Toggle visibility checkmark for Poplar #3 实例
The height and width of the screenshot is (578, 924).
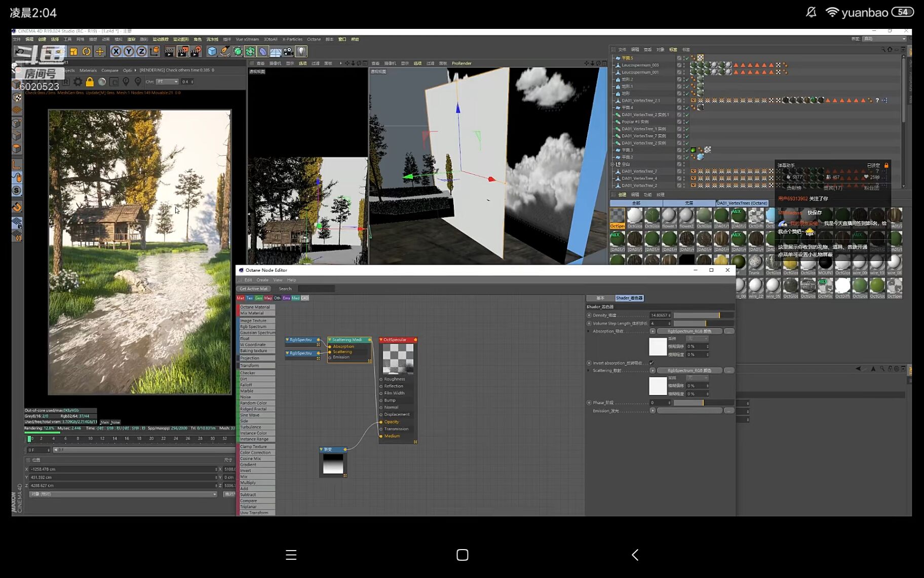(x=686, y=122)
